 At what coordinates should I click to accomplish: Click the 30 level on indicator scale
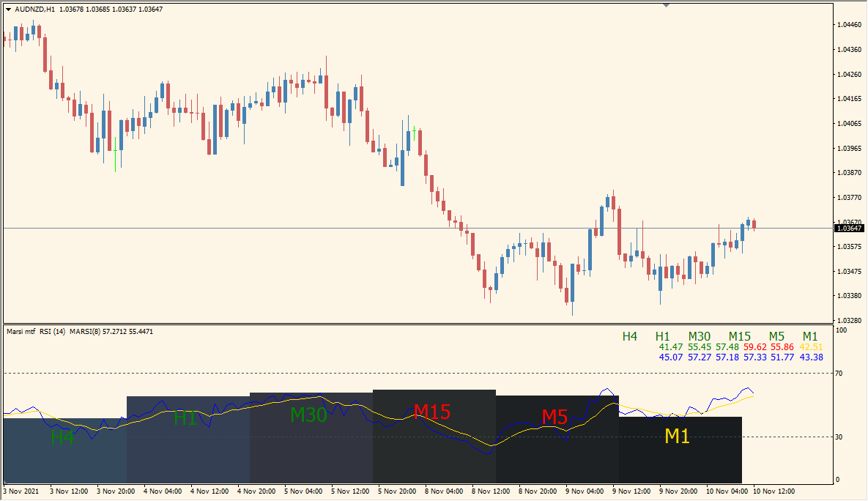click(x=839, y=437)
